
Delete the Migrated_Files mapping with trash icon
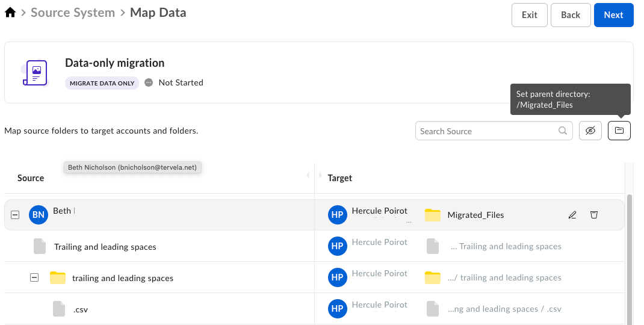[594, 215]
